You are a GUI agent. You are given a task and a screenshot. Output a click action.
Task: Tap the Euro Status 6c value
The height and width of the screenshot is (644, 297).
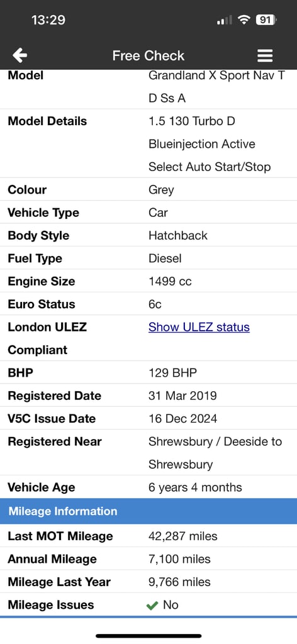pyautogui.click(x=155, y=304)
